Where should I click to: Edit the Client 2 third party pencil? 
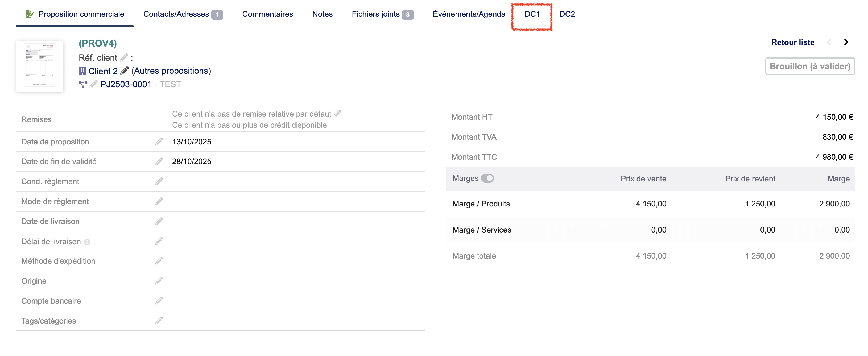(x=125, y=71)
